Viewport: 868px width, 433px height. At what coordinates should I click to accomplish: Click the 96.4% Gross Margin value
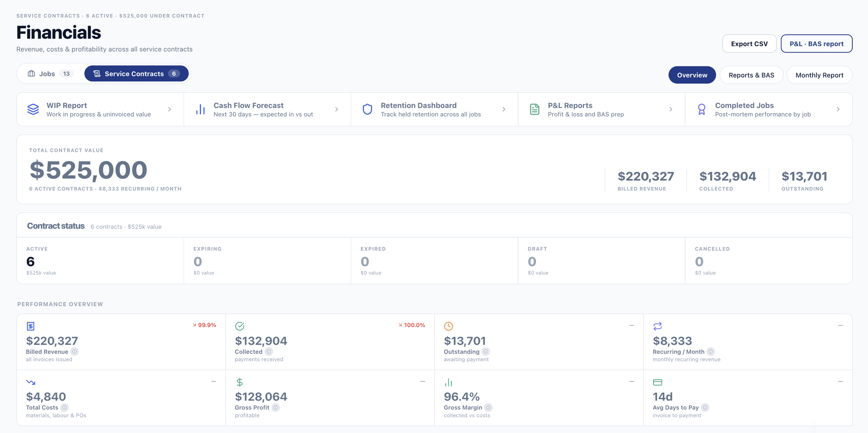pos(462,397)
